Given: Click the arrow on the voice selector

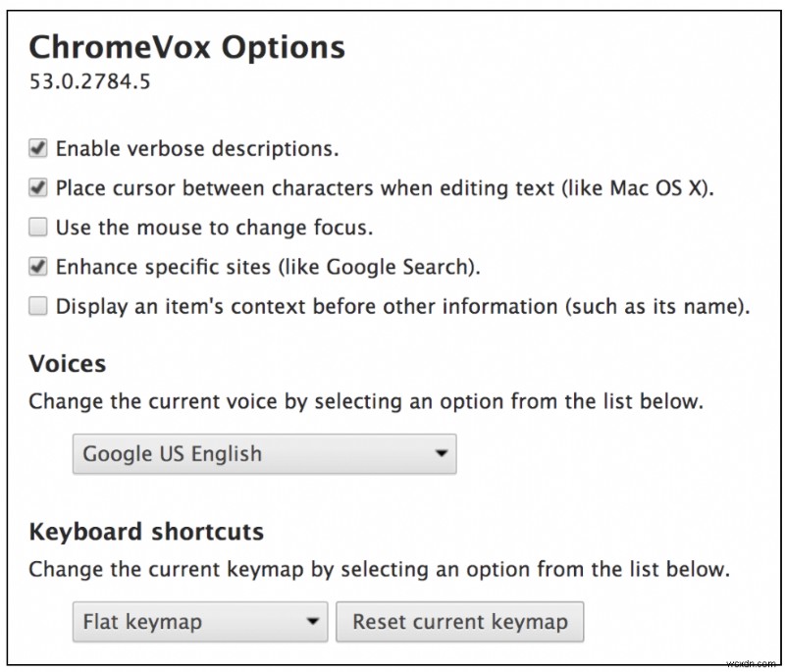Looking at the screenshot, I should pyautogui.click(x=442, y=454).
